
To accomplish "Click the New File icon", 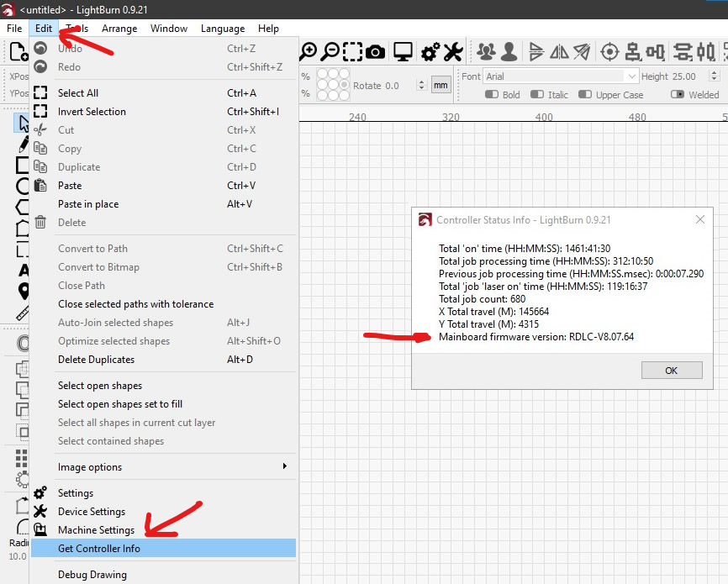I will [18, 51].
